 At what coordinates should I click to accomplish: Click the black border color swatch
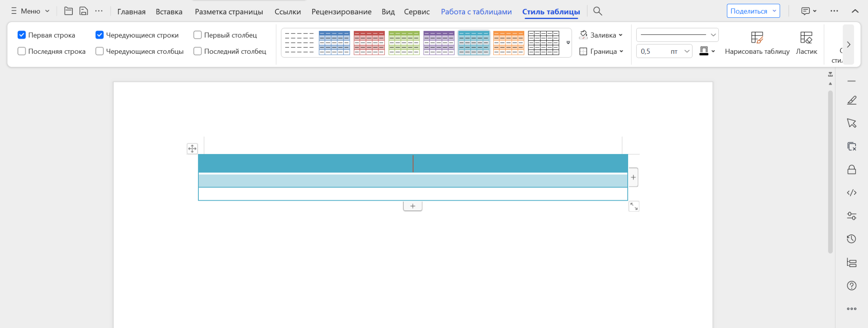point(704,51)
